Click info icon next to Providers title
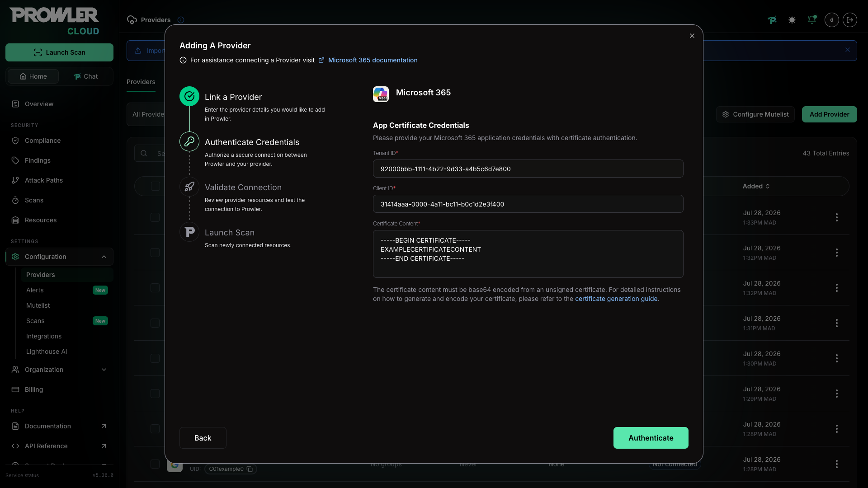 [181, 20]
